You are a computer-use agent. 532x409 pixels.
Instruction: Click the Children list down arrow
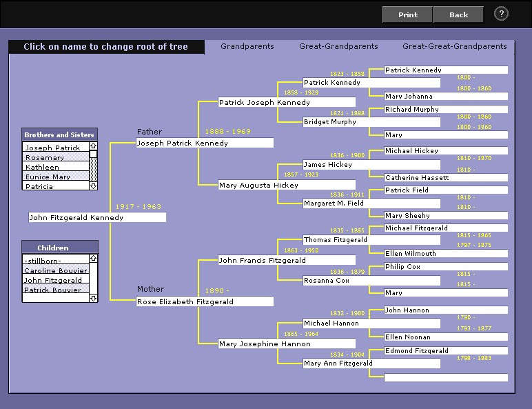point(93,298)
